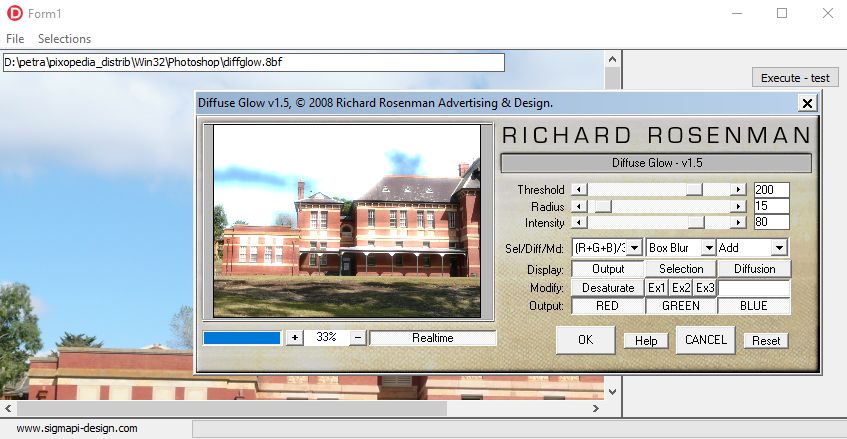Viewport: 847px width, 439px height.
Task: Click the Execute - test button
Action: click(x=795, y=78)
